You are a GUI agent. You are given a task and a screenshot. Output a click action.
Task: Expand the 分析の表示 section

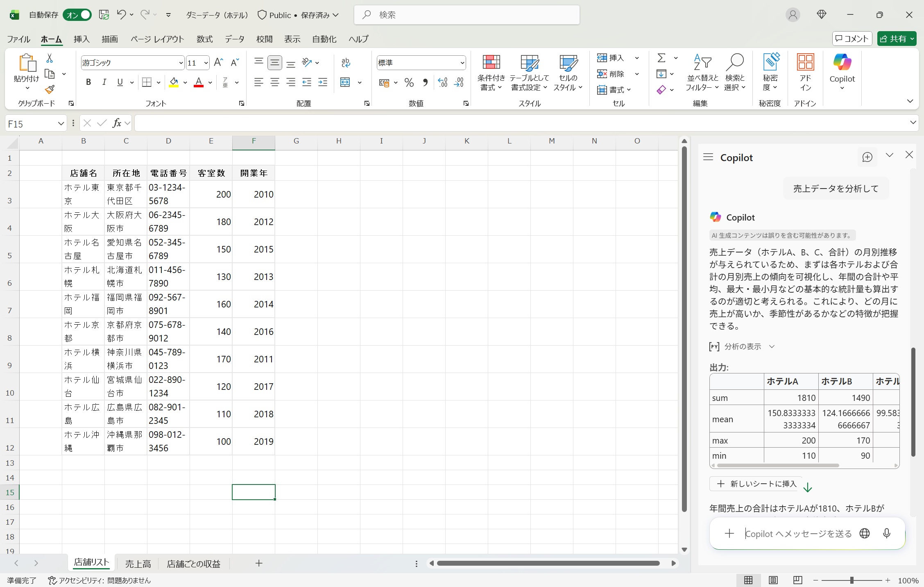[742, 347]
